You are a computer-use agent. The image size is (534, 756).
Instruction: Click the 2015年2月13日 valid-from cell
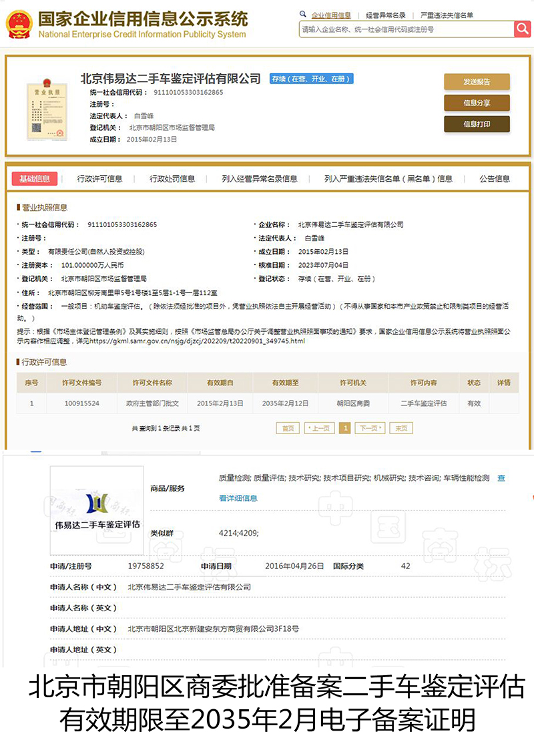pos(220,403)
